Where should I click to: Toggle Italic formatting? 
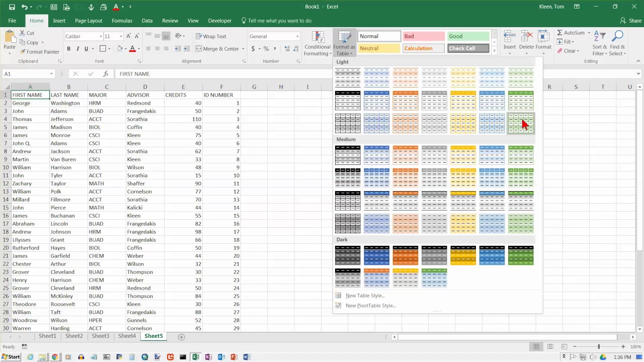pyautogui.click(x=77, y=49)
